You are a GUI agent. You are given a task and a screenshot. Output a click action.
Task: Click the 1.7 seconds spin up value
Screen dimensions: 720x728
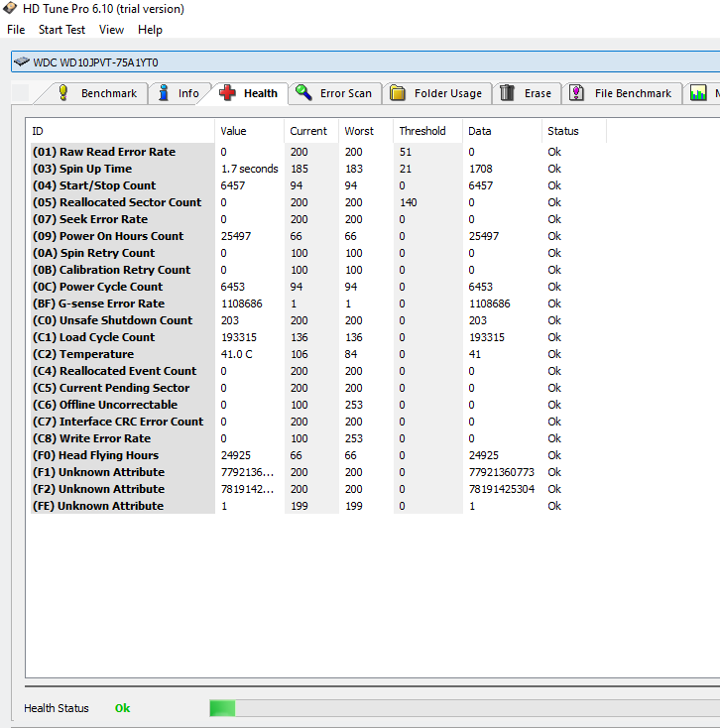(x=249, y=169)
